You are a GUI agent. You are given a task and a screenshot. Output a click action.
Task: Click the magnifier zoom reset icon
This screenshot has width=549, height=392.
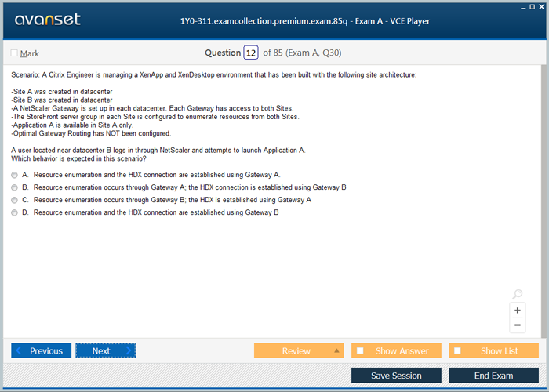(x=517, y=294)
